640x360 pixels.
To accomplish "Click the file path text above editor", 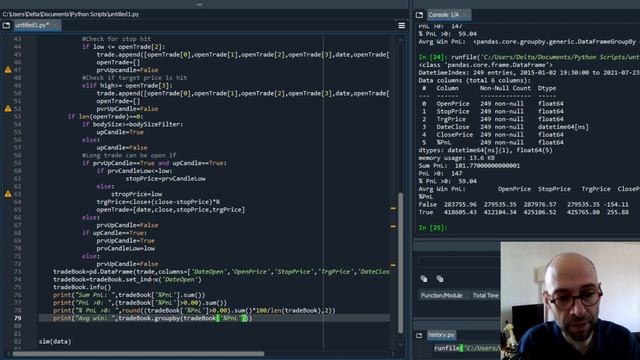I will click(71, 14).
